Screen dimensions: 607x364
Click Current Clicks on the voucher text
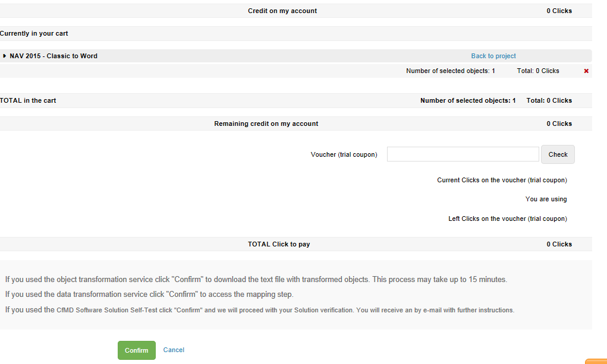pos(502,180)
